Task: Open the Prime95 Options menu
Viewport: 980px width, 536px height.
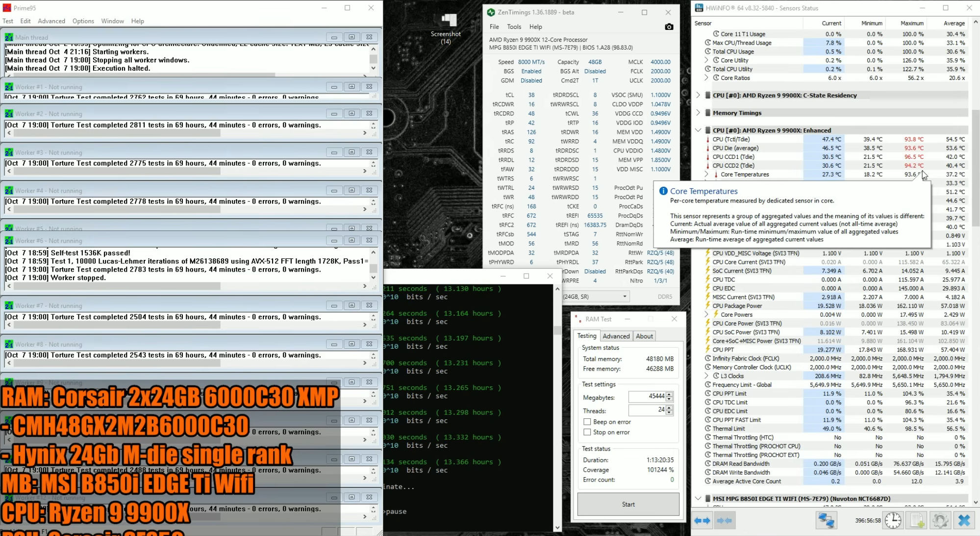Action: (83, 21)
